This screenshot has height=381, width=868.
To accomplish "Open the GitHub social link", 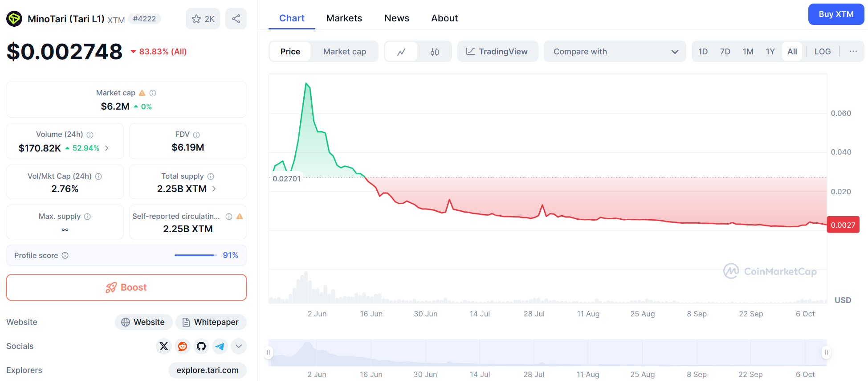I will point(201,346).
